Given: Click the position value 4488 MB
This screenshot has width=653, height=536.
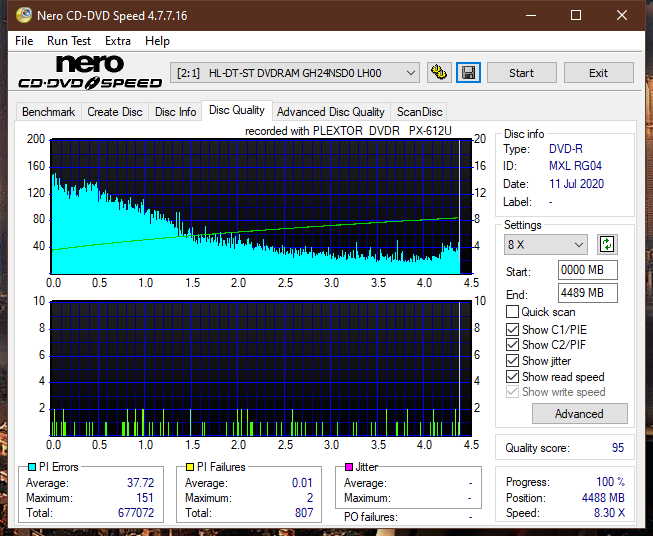Looking at the screenshot, I should click(603, 498).
